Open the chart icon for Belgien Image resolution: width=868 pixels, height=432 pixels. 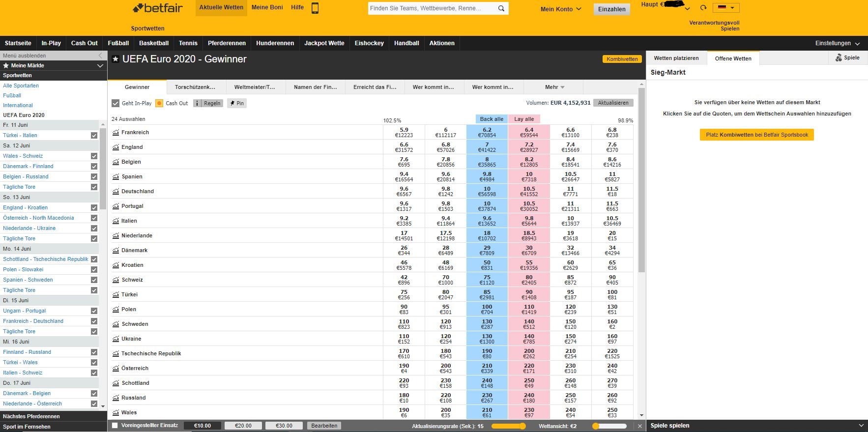click(116, 162)
